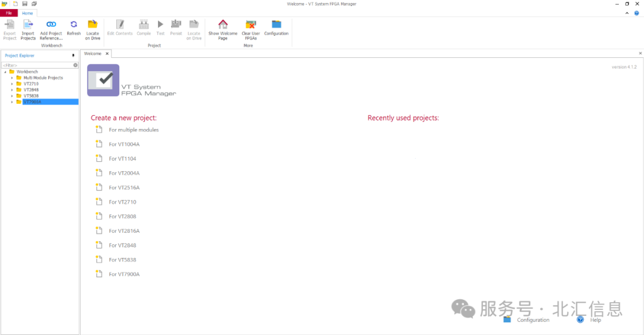644x335 pixels.
Task: Expand the VT2710 tree node
Action: click(12, 84)
